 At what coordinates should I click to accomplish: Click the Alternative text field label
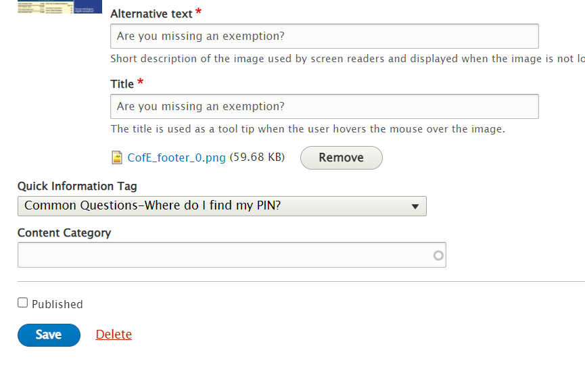point(151,14)
